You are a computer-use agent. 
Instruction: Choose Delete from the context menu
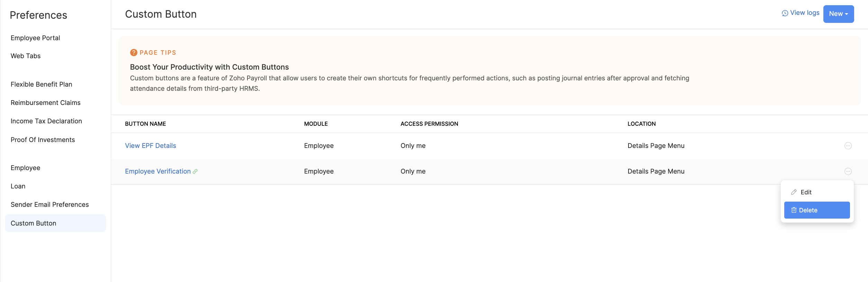pos(808,210)
